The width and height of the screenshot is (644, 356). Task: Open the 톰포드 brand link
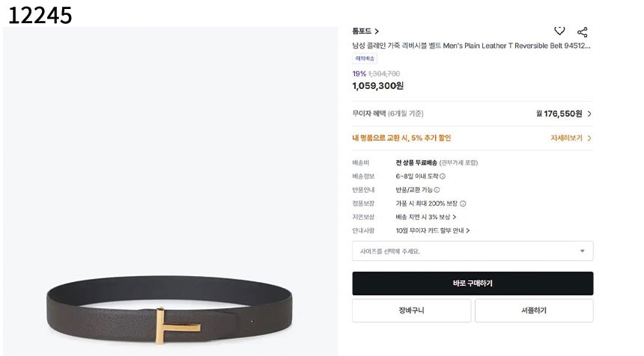tap(365, 31)
